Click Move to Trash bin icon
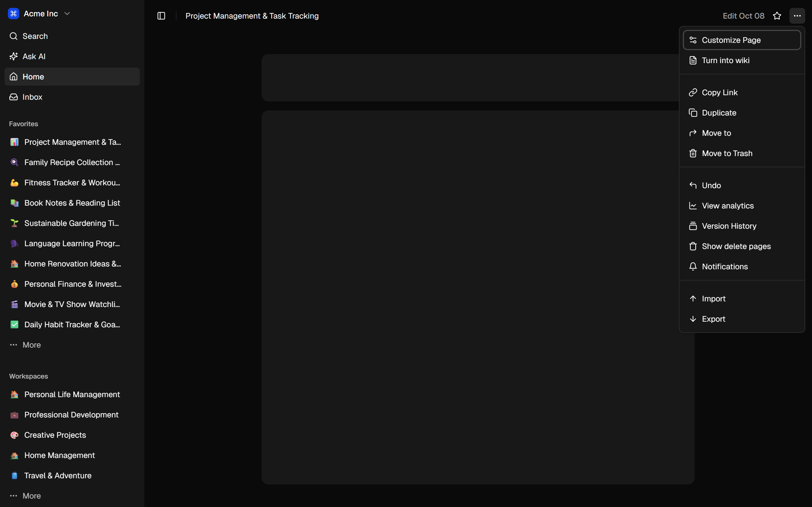Screen dimensions: 812x507 coord(693,153)
